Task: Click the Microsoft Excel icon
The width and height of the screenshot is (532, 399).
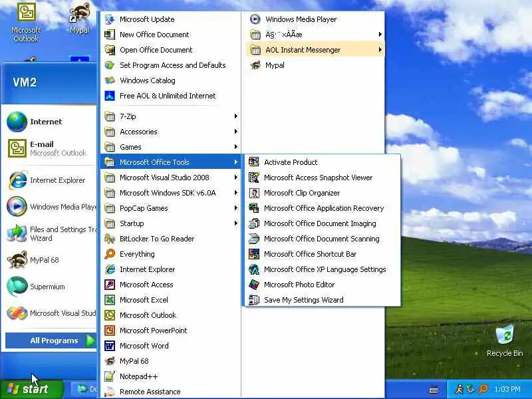Action: (x=110, y=300)
